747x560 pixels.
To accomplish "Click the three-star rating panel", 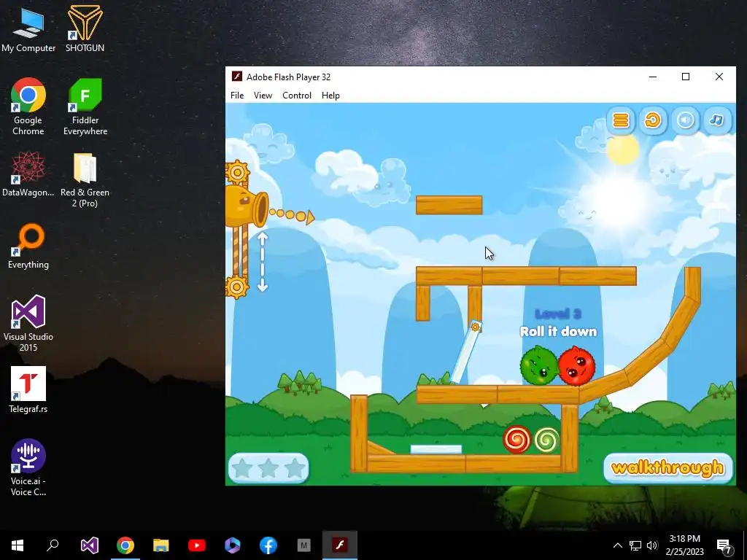I will (x=268, y=467).
